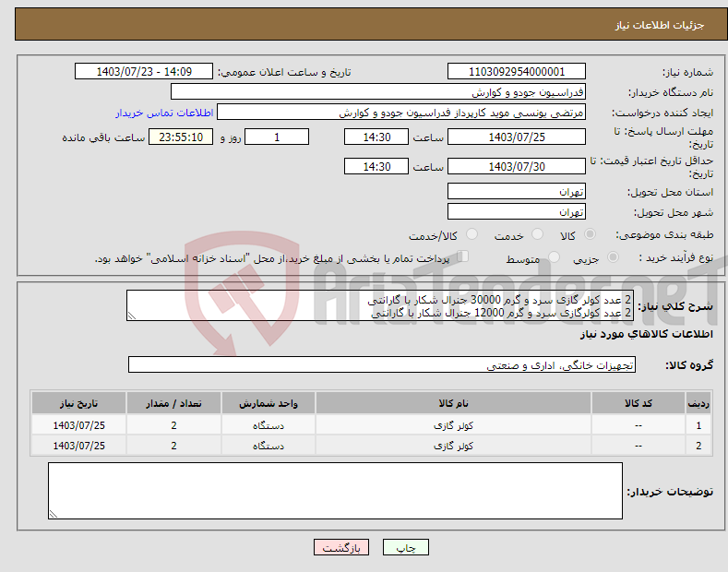
Task: Click the buyer notes textarea
Action: [x=335, y=491]
